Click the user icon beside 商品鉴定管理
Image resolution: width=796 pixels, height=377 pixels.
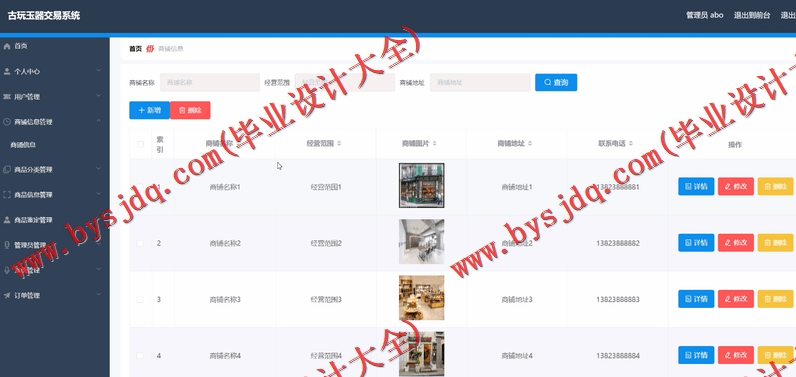coord(7,220)
